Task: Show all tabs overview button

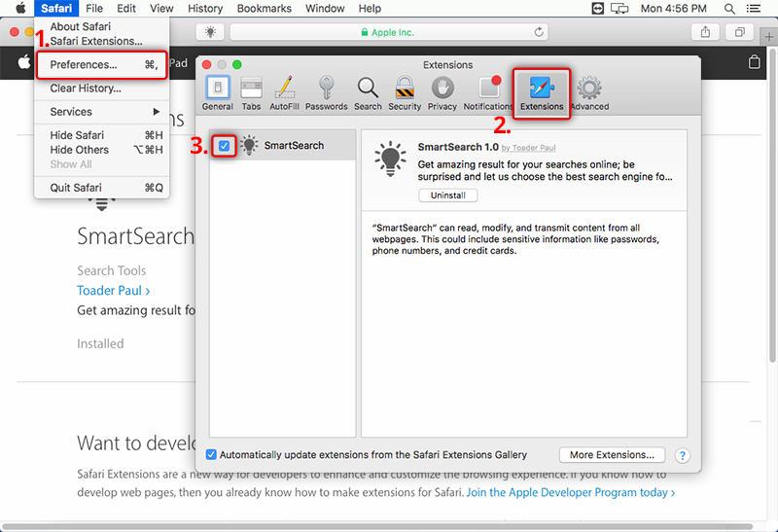Action: (x=739, y=32)
